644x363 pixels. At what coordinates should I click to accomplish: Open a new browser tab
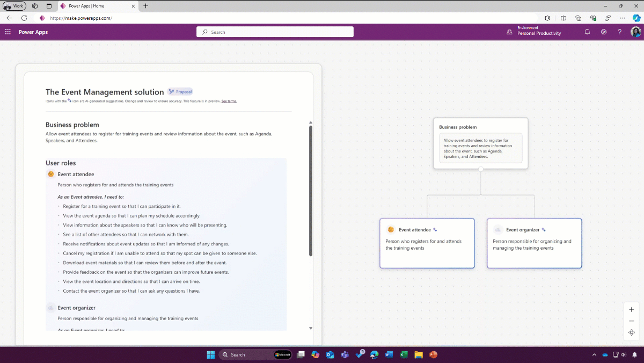coord(145,6)
